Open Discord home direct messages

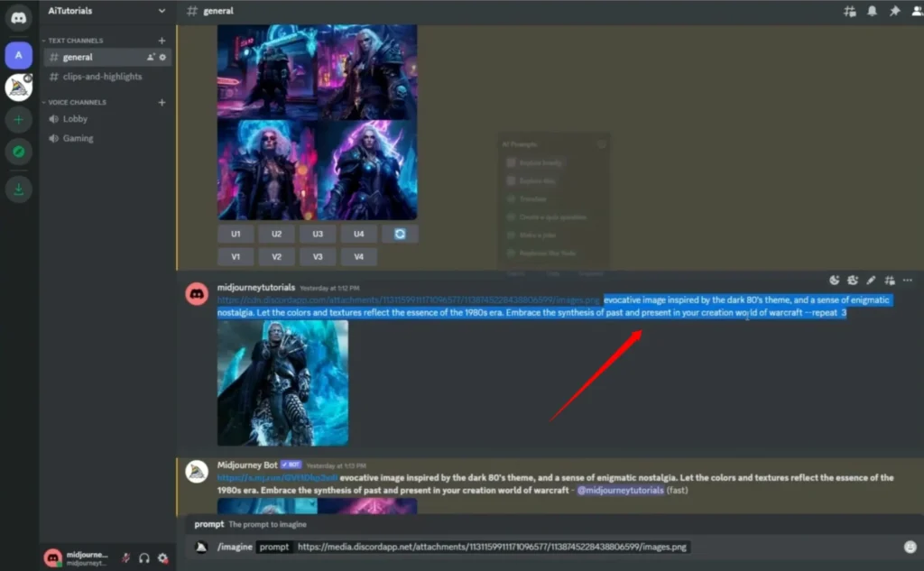(x=18, y=18)
